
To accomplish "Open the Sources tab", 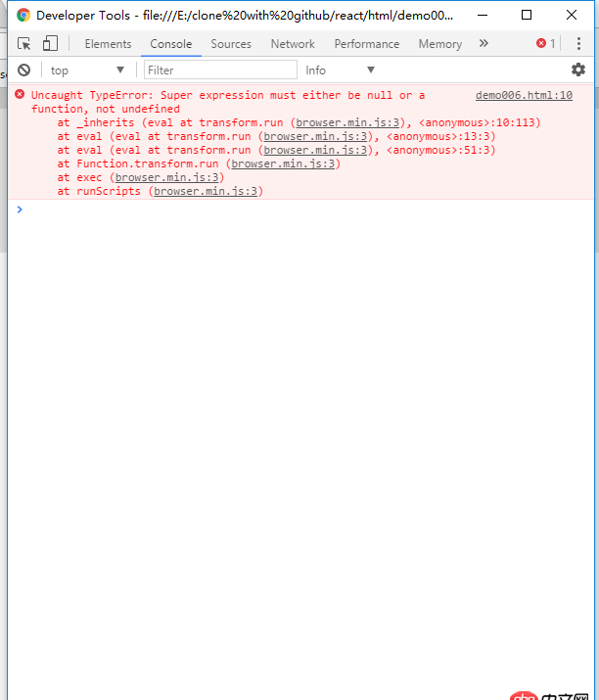I will [x=231, y=44].
